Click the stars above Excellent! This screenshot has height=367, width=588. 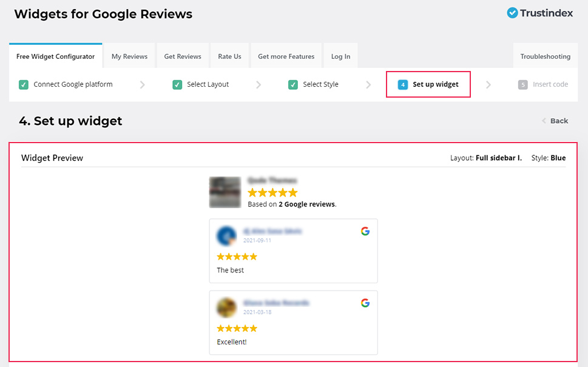(x=237, y=328)
